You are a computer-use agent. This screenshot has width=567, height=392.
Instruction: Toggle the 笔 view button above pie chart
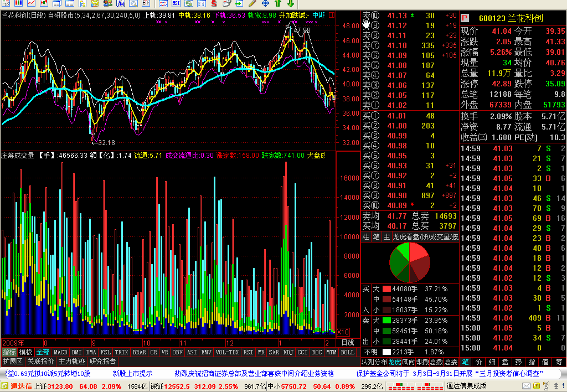coord(376,237)
